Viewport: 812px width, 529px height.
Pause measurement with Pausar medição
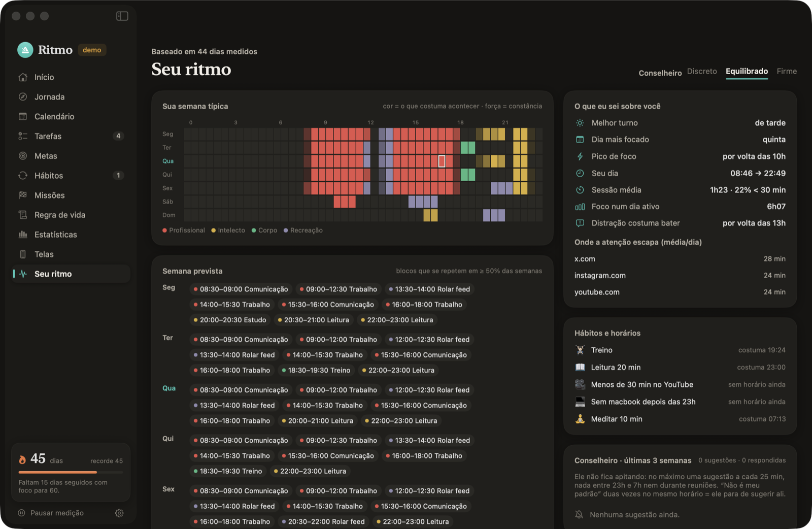[57, 513]
